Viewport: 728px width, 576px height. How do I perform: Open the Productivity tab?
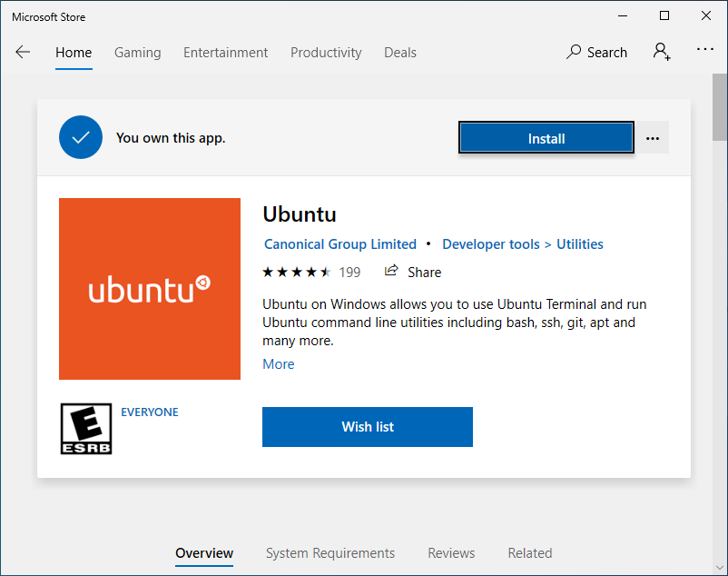pyautogui.click(x=326, y=53)
